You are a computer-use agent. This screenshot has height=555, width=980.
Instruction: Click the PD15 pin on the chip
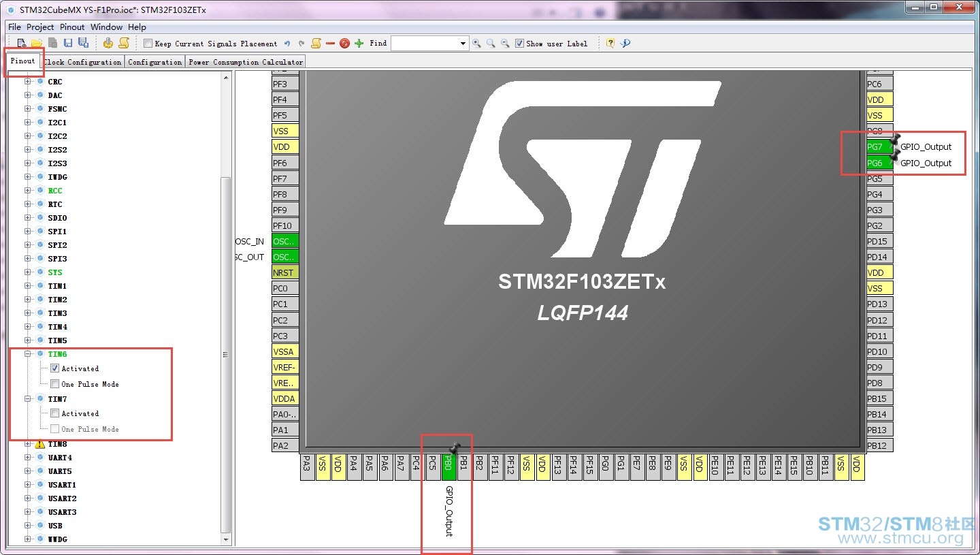point(879,241)
